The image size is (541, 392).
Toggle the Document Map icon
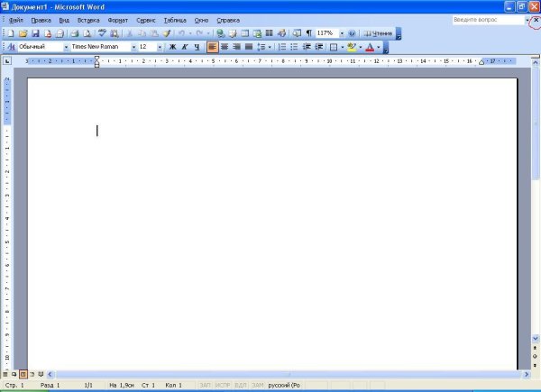297,33
